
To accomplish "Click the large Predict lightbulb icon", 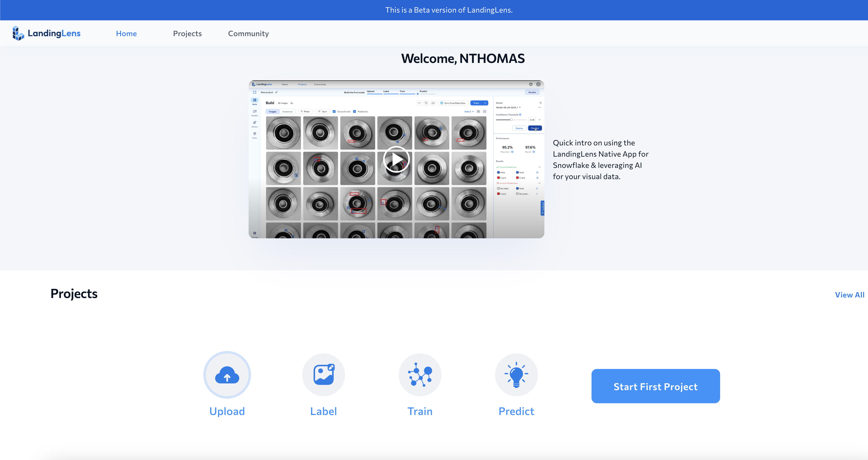I will click(x=516, y=375).
